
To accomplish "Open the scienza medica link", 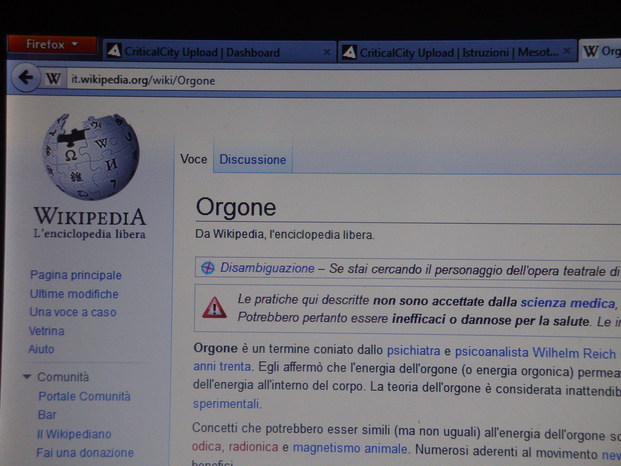I will [568, 303].
